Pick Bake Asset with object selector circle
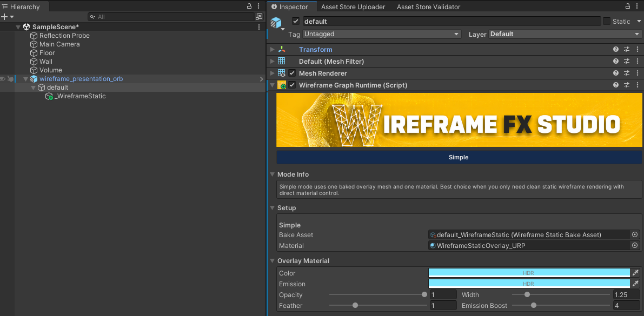Image resolution: width=644 pixels, height=316 pixels. pos(635,235)
